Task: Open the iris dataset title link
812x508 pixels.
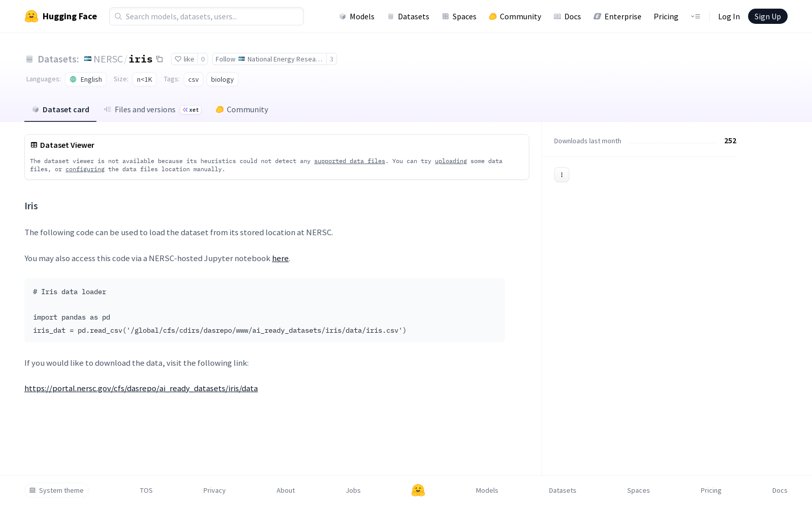Action: point(141,59)
